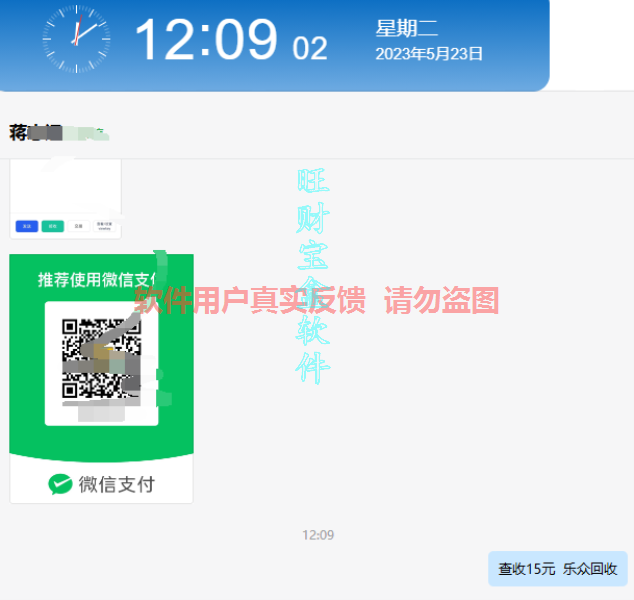
Task: Click the seconds readout 02
Action: [310, 48]
